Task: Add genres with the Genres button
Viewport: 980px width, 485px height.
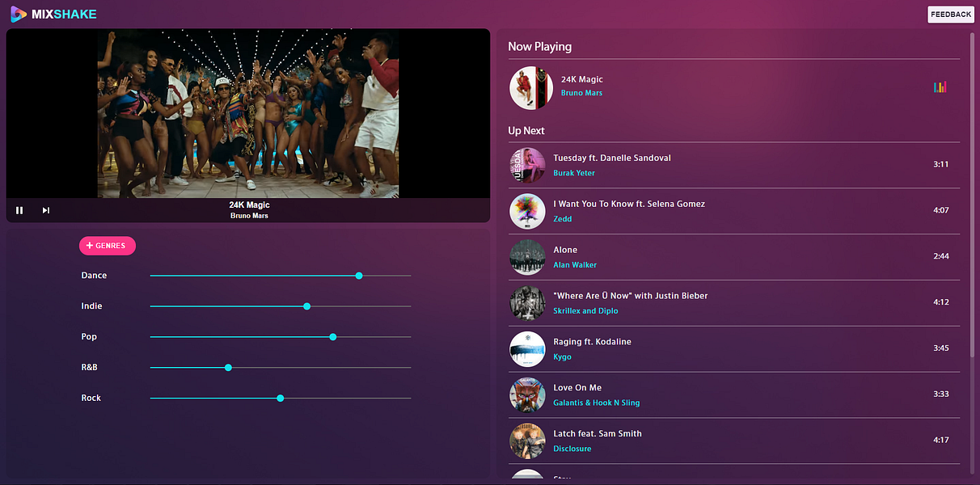Action: [107, 246]
